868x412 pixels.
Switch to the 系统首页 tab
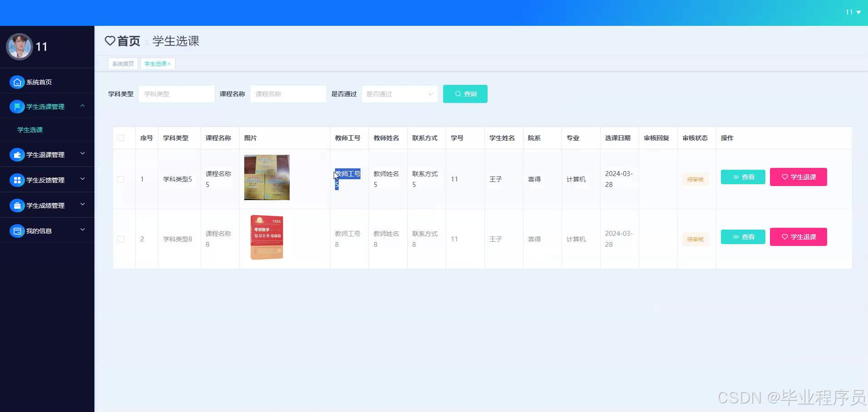pos(123,64)
